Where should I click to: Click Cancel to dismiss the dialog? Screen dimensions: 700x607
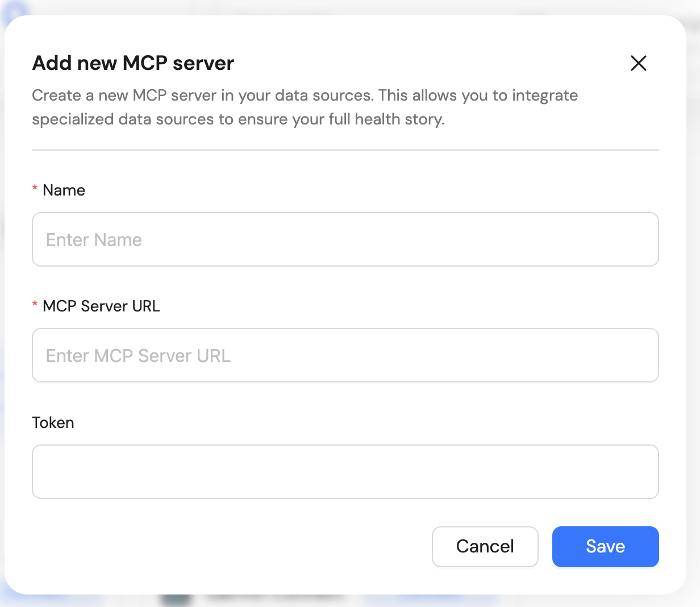(485, 546)
